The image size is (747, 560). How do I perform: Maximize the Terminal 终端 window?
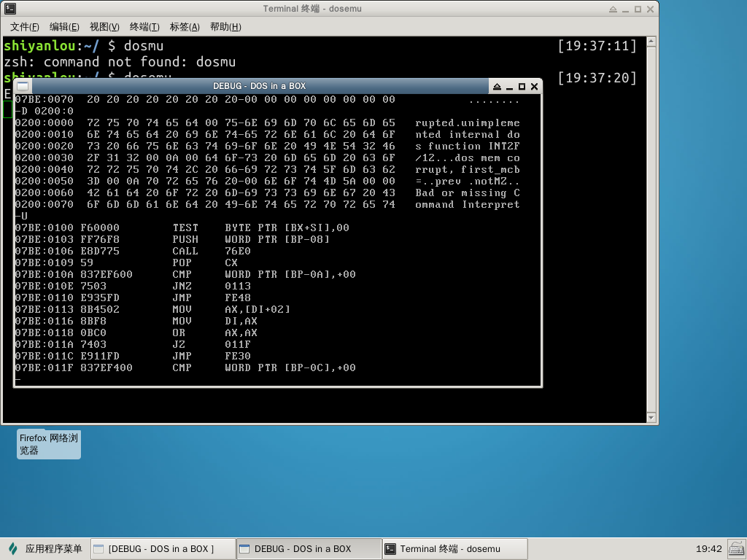tap(638, 9)
